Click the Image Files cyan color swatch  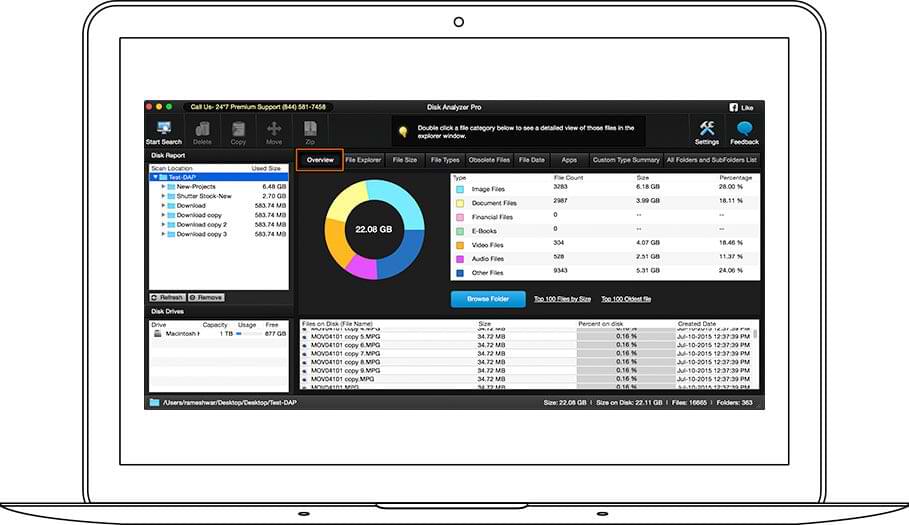[x=460, y=189]
